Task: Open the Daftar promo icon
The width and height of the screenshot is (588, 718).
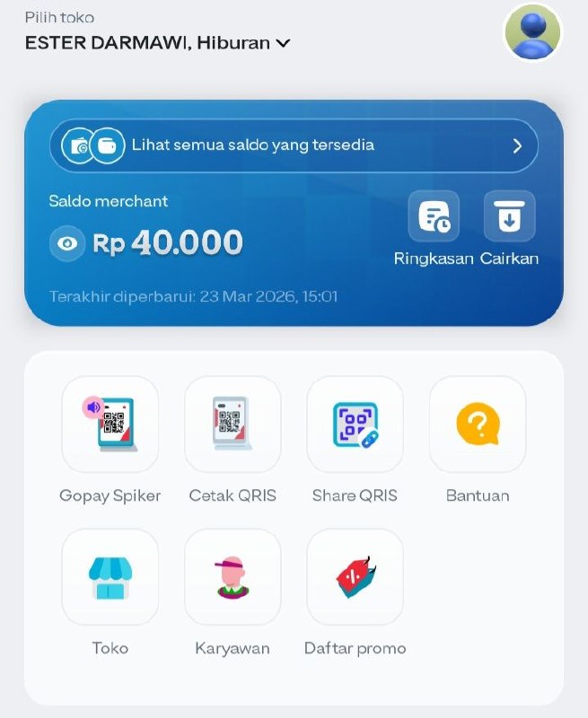Action: (x=355, y=577)
